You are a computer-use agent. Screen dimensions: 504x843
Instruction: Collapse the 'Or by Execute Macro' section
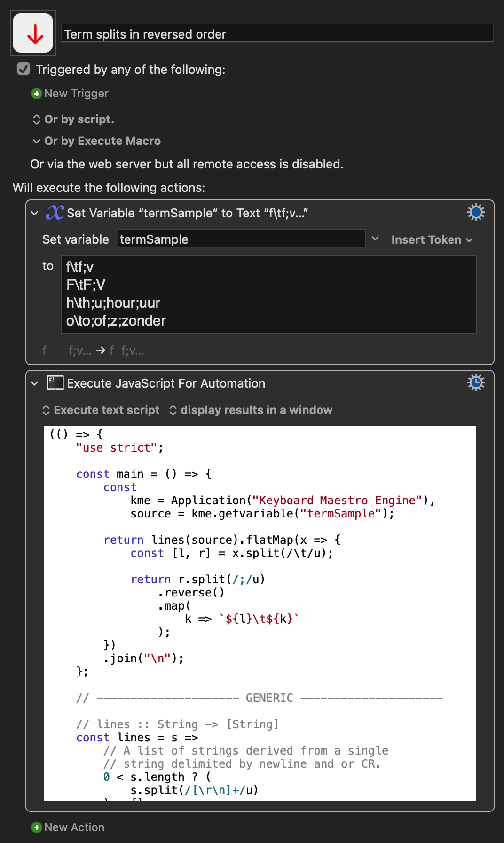point(96,141)
